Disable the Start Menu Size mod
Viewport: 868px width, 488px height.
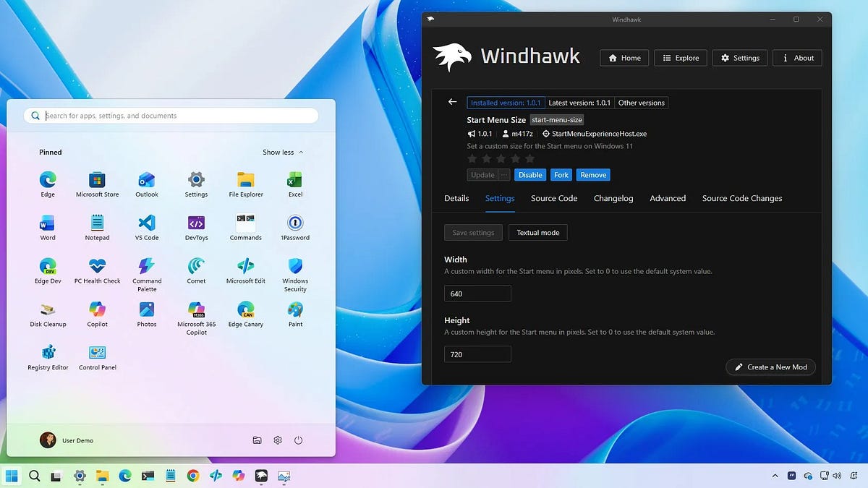tap(530, 175)
